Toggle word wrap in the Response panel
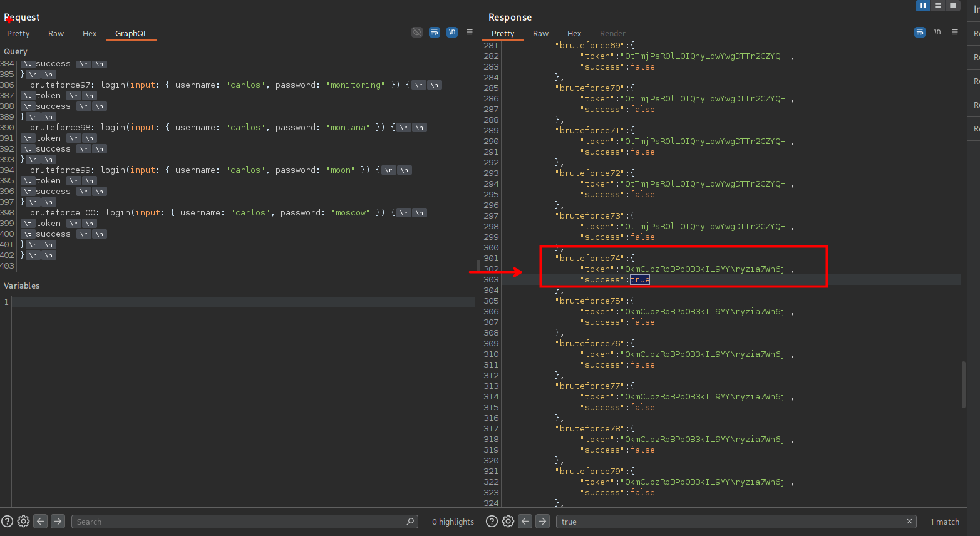Image resolution: width=980 pixels, height=536 pixels. [x=920, y=32]
